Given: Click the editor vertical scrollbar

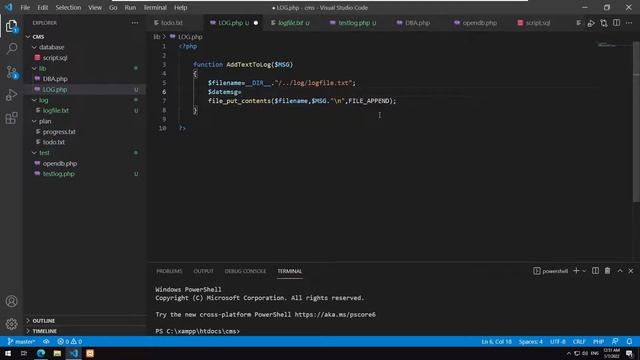Looking at the screenshot, I should 636,122.
